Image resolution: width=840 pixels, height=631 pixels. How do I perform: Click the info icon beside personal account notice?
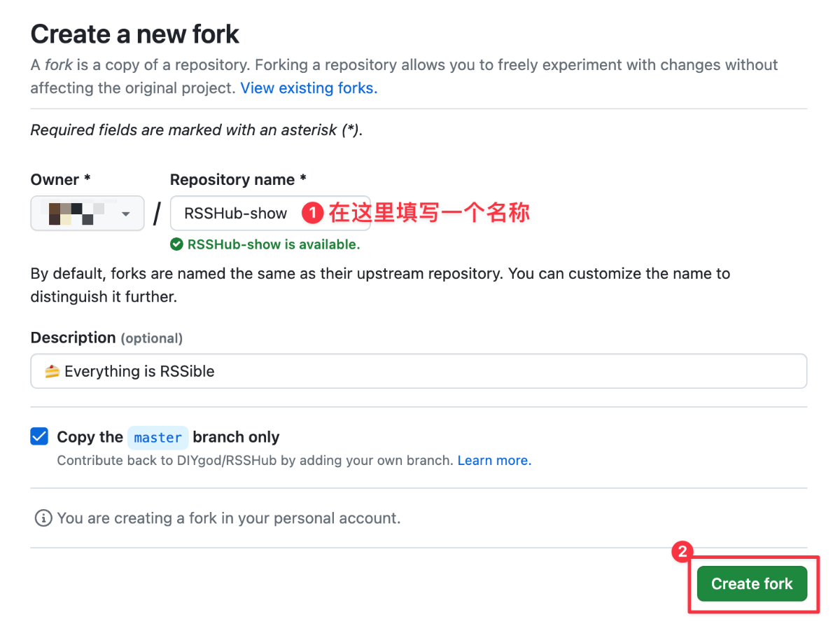[43, 518]
